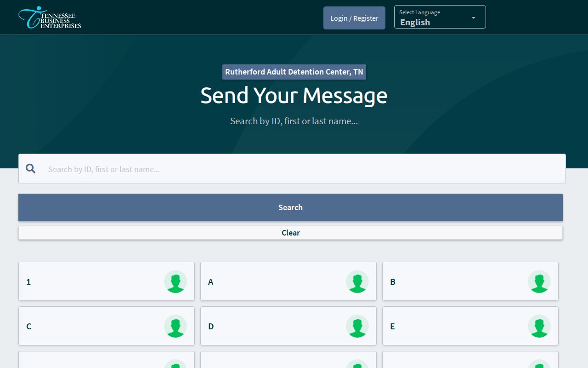This screenshot has width=588, height=368.
Task: Select the card labeled 1
Action: (107, 282)
